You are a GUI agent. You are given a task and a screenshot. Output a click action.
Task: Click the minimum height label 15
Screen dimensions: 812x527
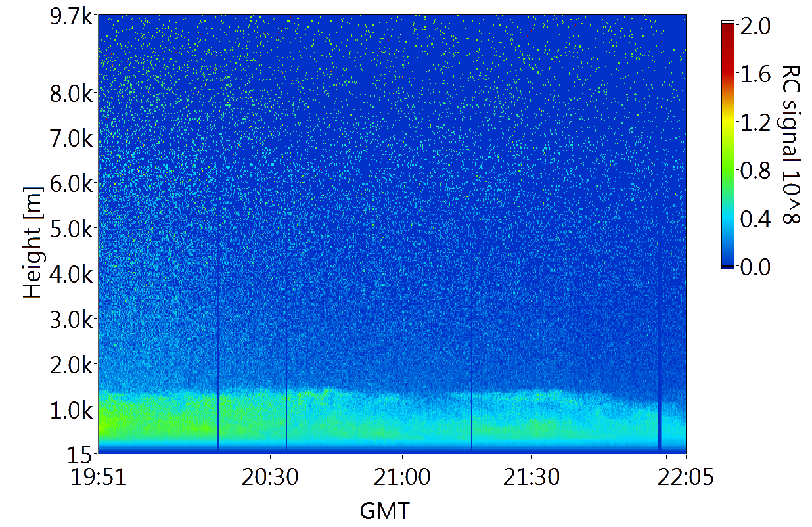(x=81, y=454)
